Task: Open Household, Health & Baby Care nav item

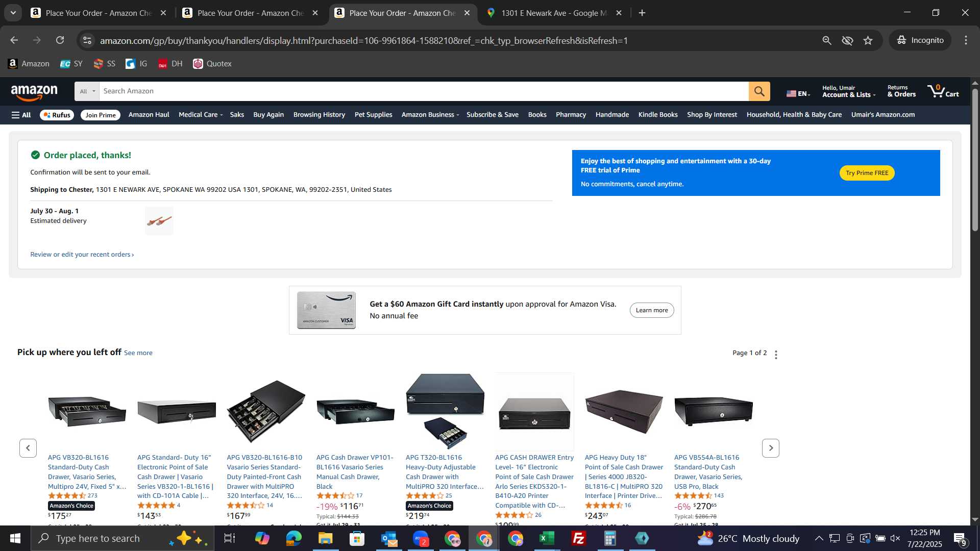Action: pos(794,115)
